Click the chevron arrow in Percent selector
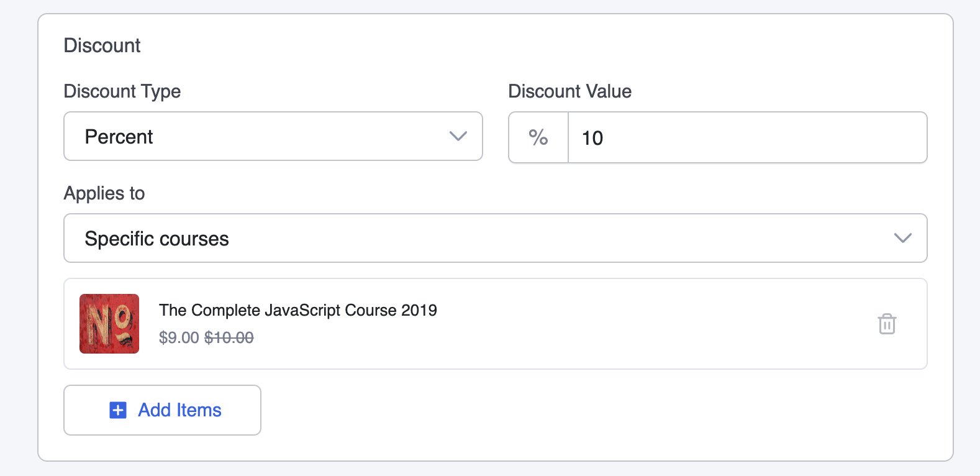This screenshot has width=980, height=476. [x=458, y=136]
